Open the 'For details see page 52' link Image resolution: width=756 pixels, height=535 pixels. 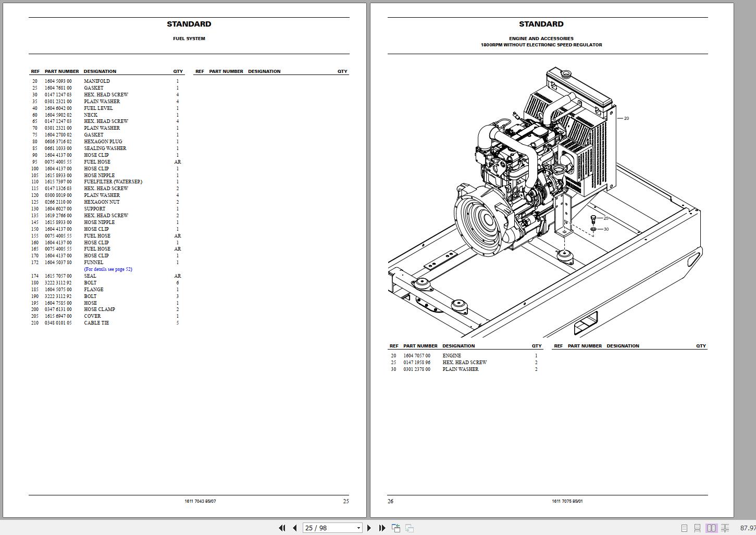pos(108,269)
